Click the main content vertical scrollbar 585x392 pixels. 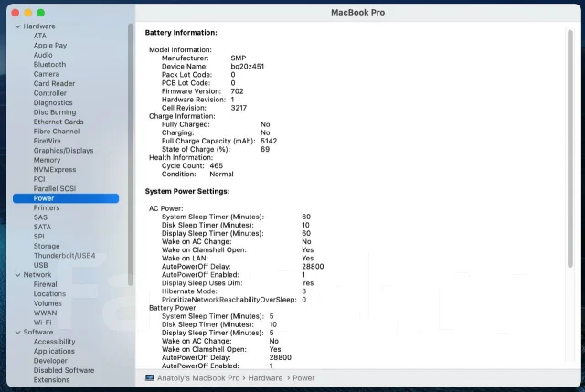569,149
